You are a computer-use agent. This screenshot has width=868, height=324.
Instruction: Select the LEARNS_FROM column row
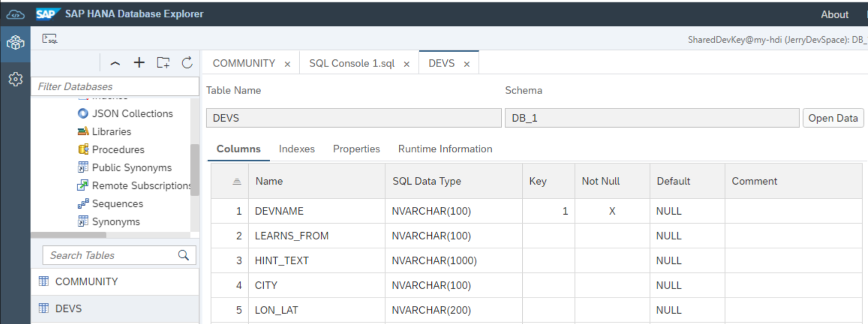536,235
